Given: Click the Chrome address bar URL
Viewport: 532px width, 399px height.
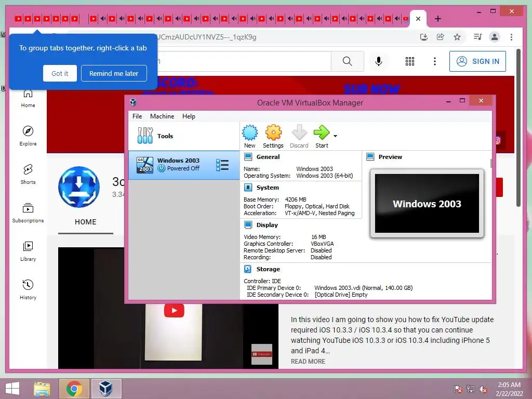Looking at the screenshot, I should coord(206,37).
